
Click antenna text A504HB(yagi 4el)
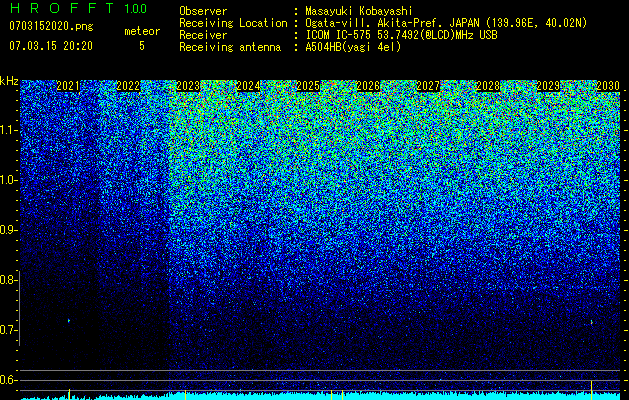click(353, 47)
